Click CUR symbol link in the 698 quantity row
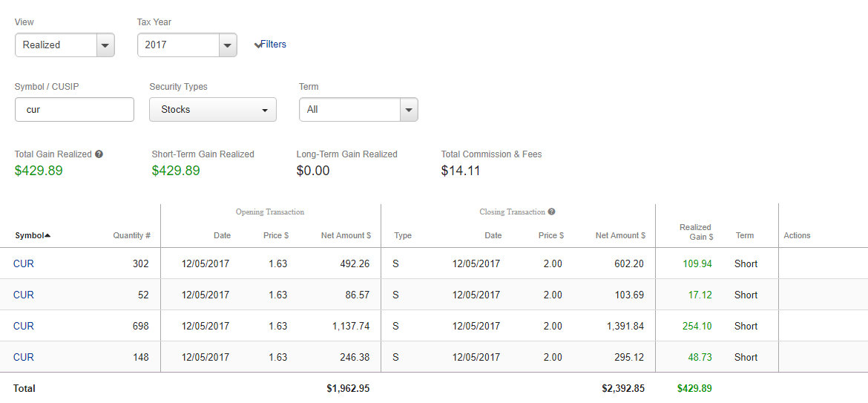Screen dimensions: 868x403 24,326
